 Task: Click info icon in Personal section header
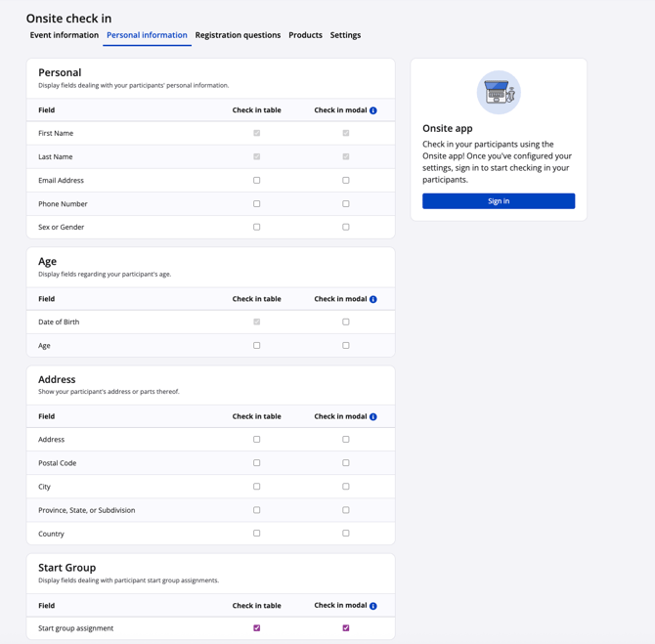click(x=373, y=110)
